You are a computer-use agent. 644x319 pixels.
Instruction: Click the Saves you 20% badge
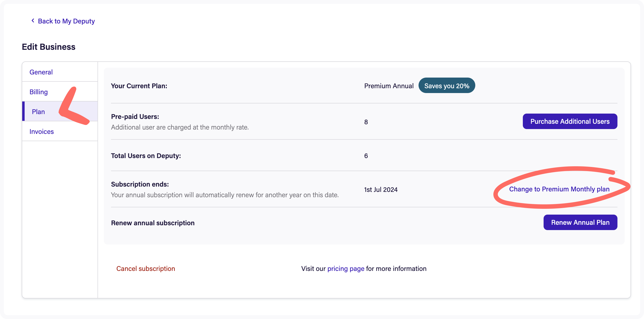[x=447, y=86]
